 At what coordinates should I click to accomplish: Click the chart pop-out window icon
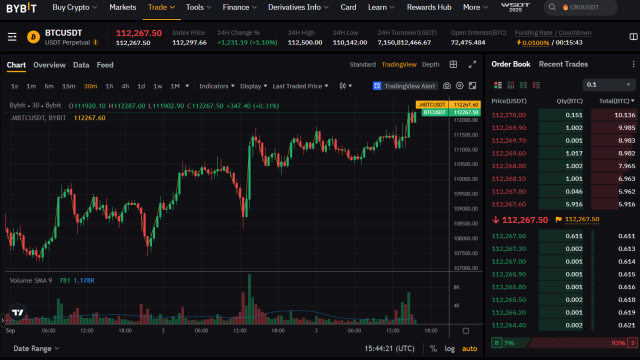pos(472,86)
